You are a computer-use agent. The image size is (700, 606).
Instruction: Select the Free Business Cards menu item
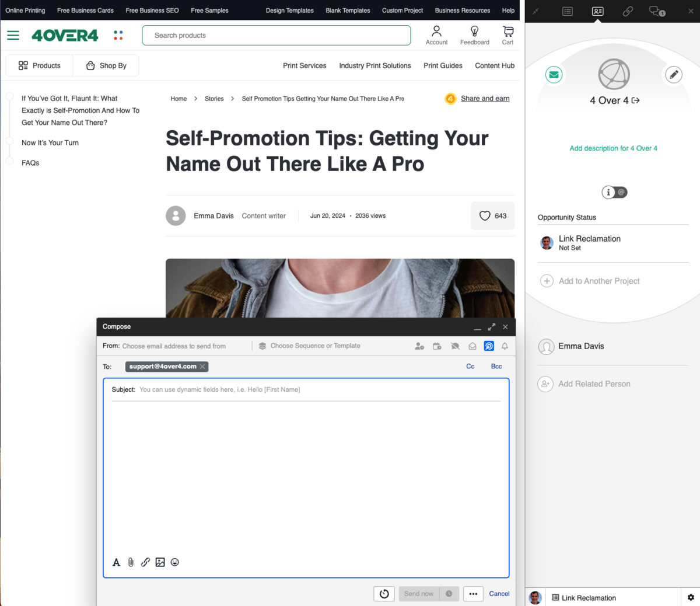tap(85, 10)
